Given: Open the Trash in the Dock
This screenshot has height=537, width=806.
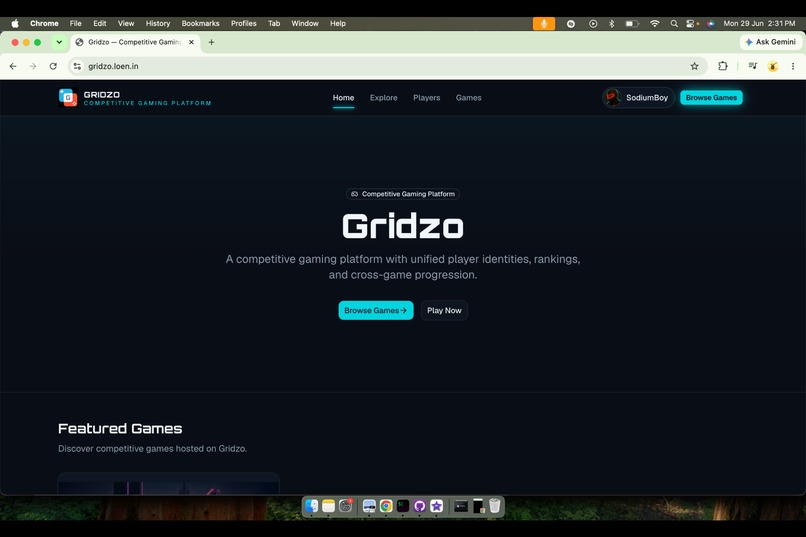Looking at the screenshot, I should (494, 506).
